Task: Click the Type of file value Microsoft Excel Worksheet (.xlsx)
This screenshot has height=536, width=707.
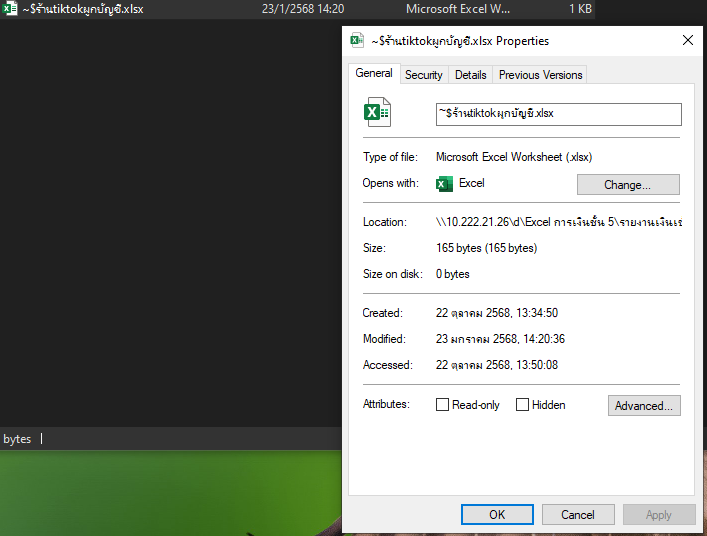Action: coord(514,157)
